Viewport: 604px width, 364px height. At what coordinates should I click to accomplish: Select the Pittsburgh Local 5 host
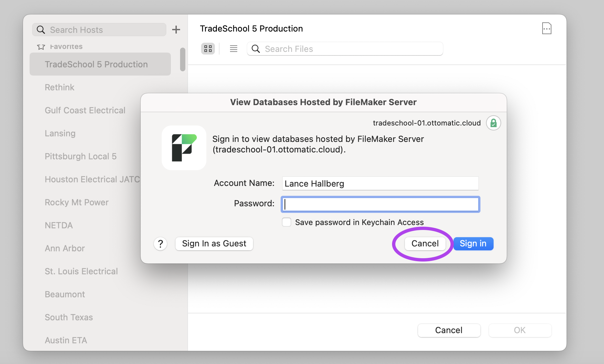click(81, 156)
